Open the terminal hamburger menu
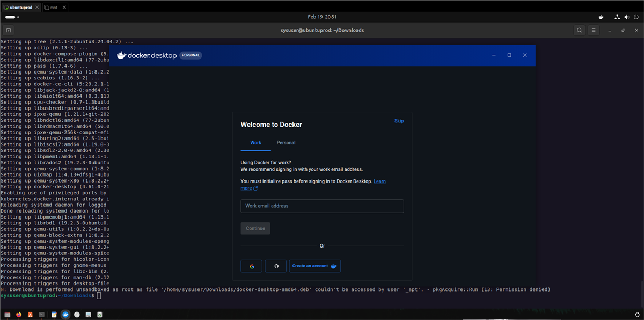 pyautogui.click(x=594, y=30)
